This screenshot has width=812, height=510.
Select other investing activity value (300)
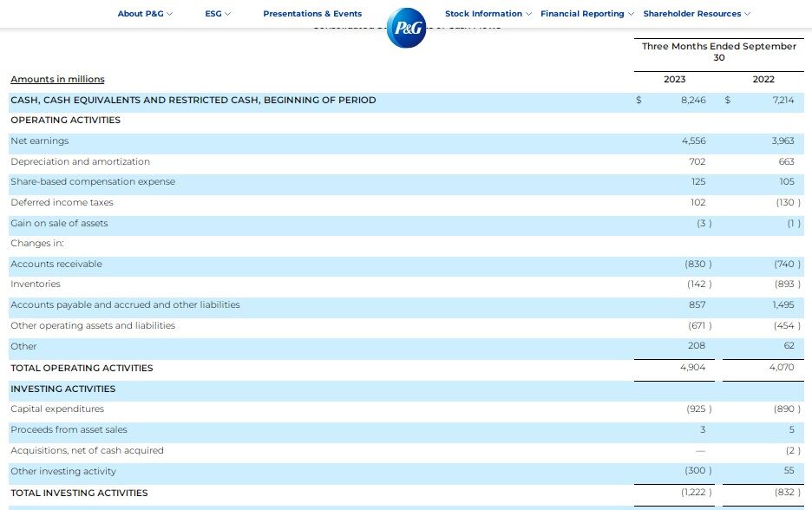tap(698, 471)
